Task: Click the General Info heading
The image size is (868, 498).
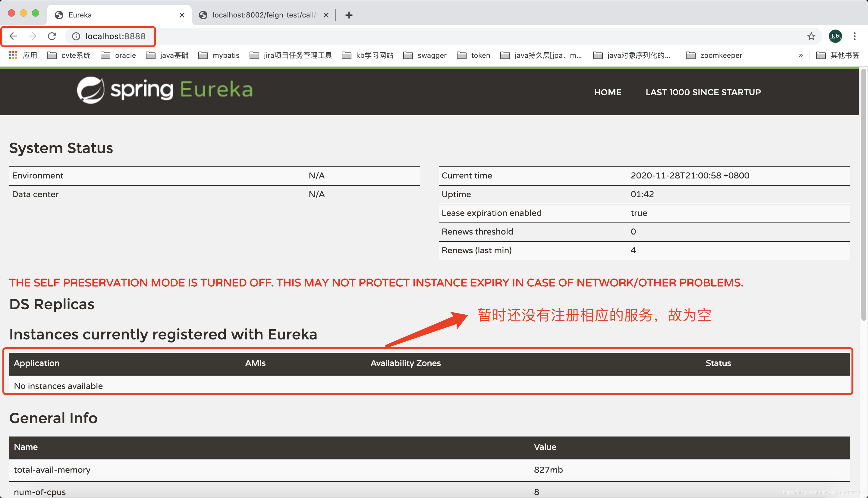Action: point(53,418)
